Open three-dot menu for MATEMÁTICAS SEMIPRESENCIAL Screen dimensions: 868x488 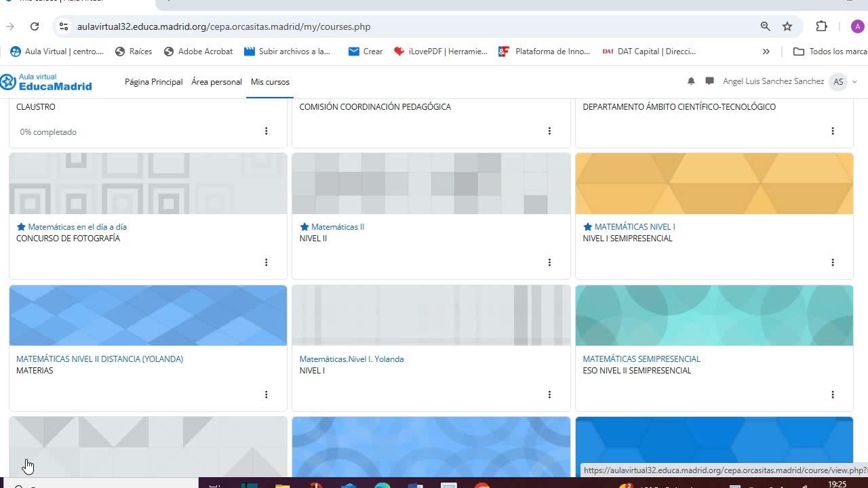pos(833,394)
